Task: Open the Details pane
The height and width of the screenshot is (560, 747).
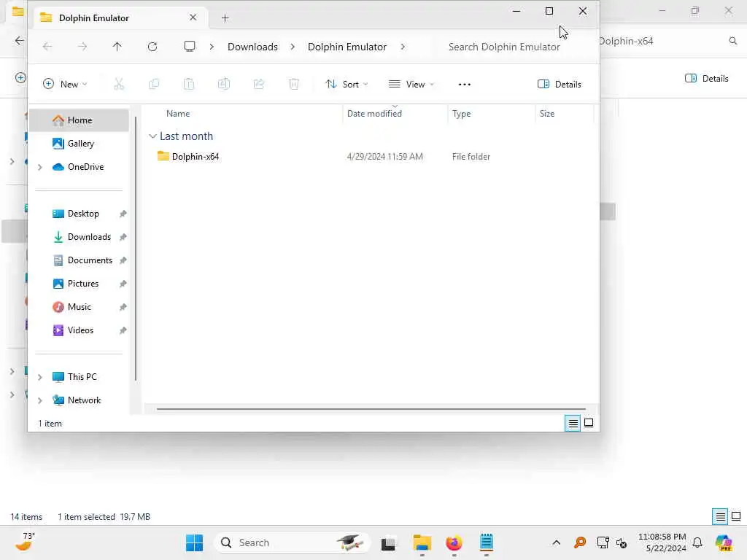Action: pyautogui.click(x=560, y=85)
